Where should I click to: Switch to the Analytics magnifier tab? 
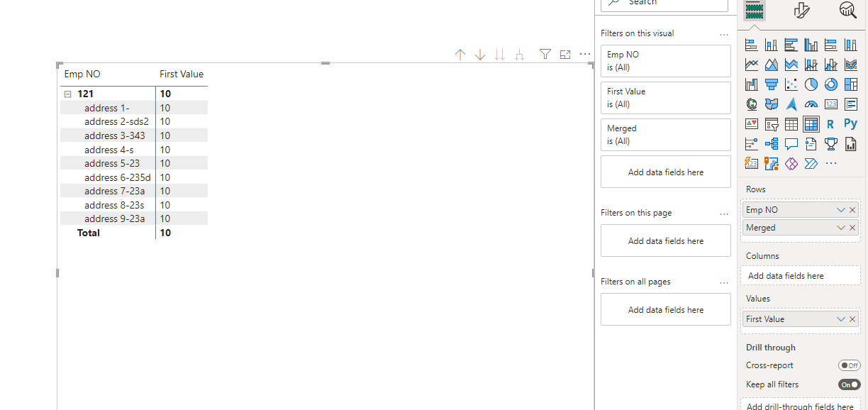(x=847, y=9)
